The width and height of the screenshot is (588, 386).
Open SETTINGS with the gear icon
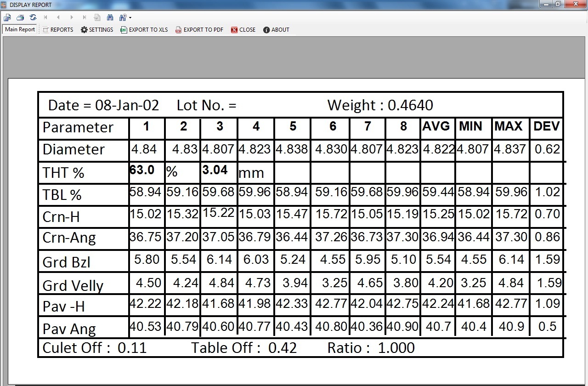[97, 29]
